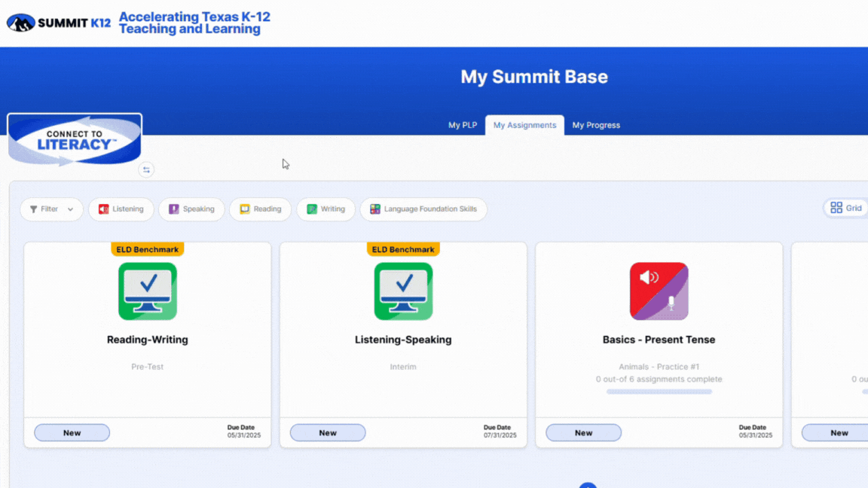
Task: Click ELD Benchmark badge on Listening-Speaking card
Action: click(x=403, y=249)
